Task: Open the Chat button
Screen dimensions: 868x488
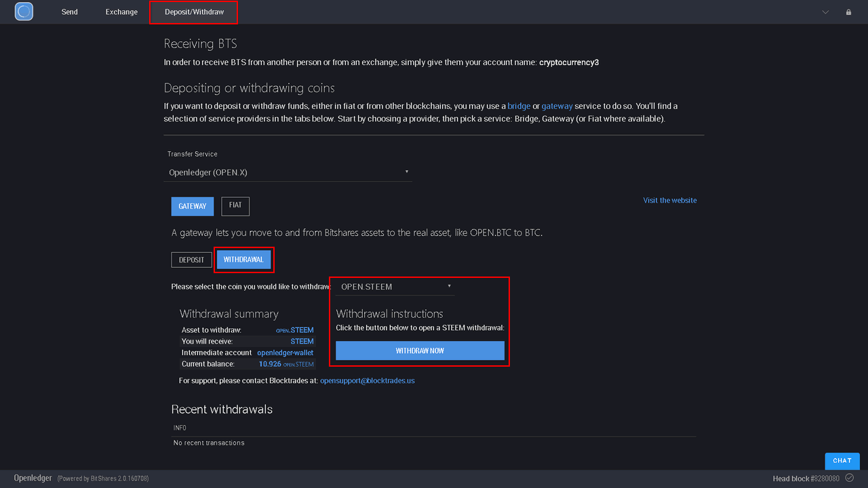Action: [842, 461]
